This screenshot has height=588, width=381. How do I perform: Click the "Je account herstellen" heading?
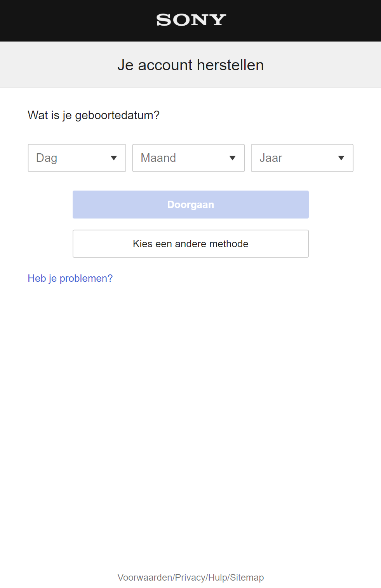(x=191, y=65)
